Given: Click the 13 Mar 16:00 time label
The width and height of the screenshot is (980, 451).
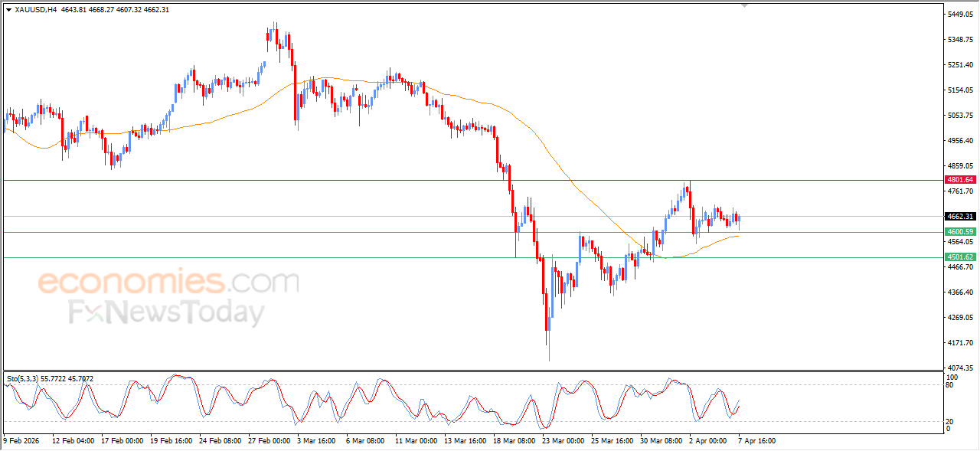Looking at the screenshot, I should [x=465, y=441].
